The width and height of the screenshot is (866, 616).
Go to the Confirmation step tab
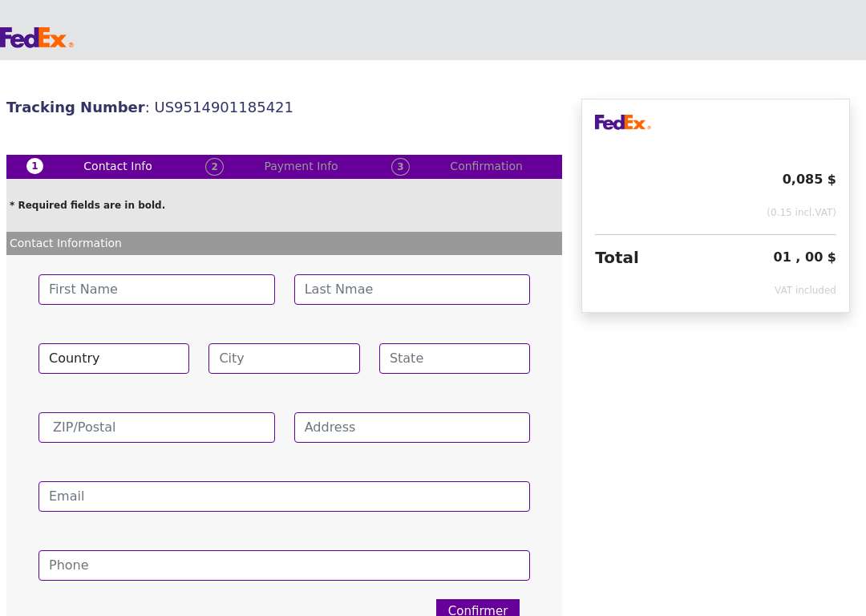point(486,166)
